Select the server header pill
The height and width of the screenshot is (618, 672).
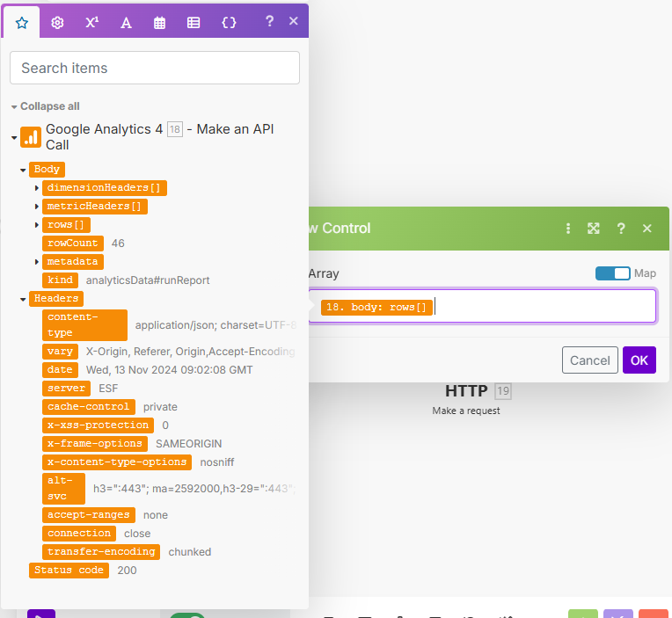click(x=67, y=389)
